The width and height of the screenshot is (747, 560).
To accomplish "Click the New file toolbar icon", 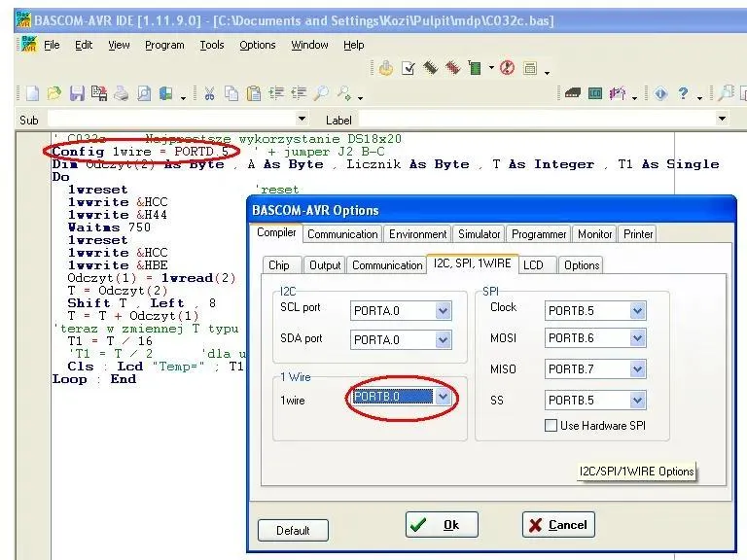I will pyautogui.click(x=32, y=94).
